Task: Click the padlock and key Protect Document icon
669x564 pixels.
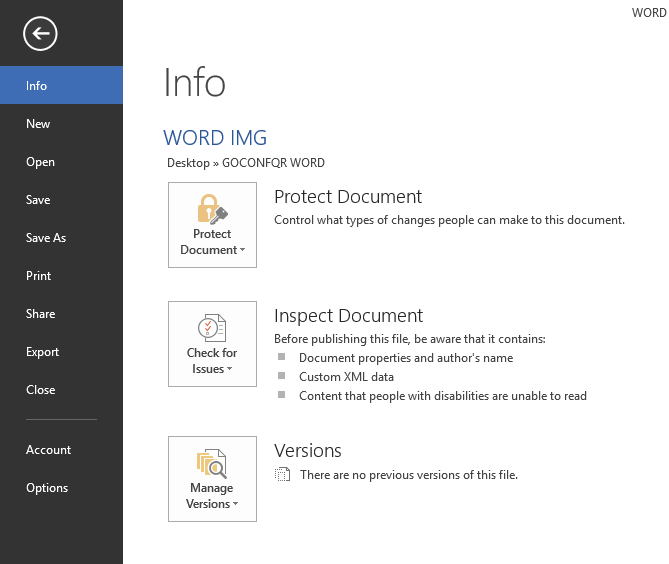Action: coord(212,209)
